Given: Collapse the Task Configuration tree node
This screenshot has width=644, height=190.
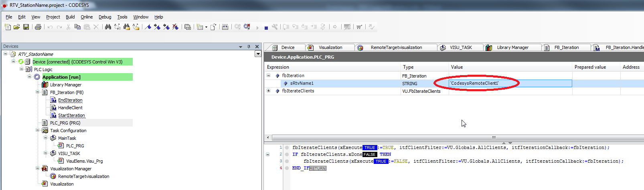Looking at the screenshot, I should pyautogui.click(x=38, y=131).
